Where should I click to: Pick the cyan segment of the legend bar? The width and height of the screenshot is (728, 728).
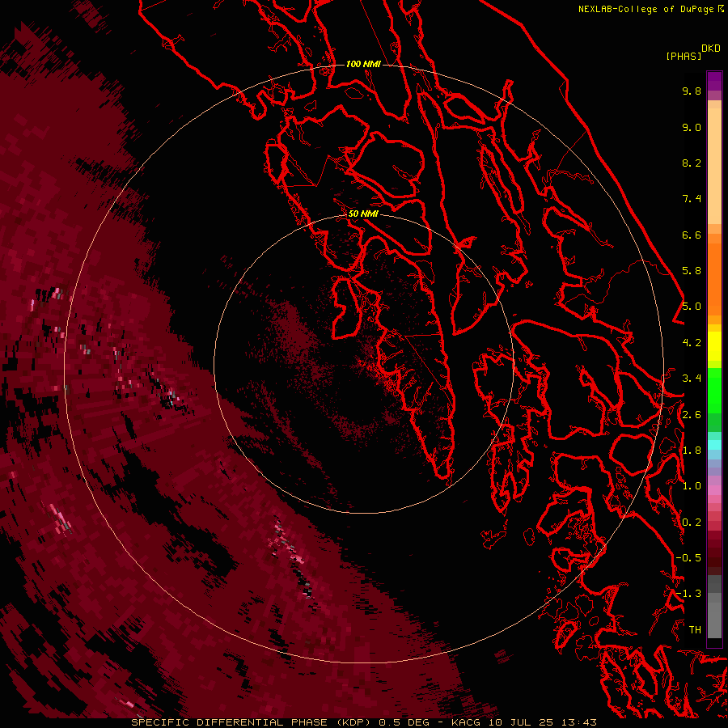coord(714,445)
